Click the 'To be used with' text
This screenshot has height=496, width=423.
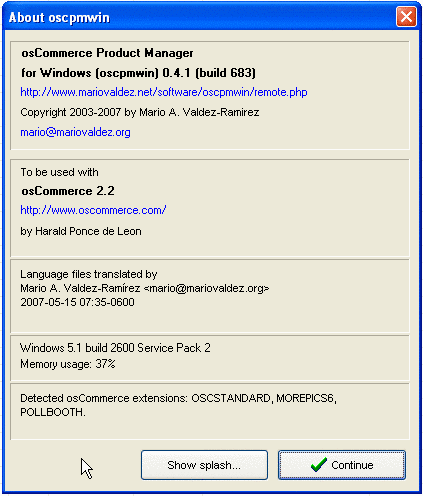tap(59, 172)
